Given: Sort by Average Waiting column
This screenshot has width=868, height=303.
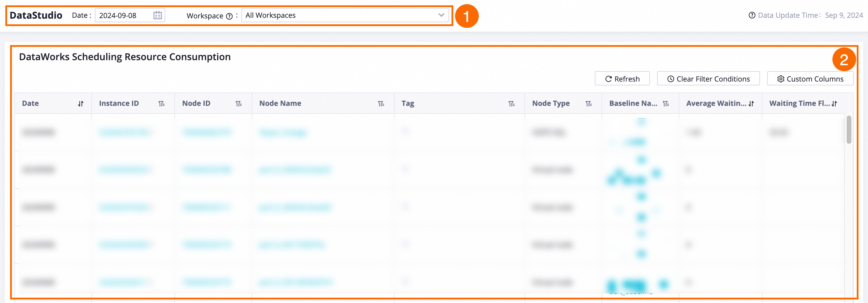Looking at the screenshot, I should (x=751, y=104).
